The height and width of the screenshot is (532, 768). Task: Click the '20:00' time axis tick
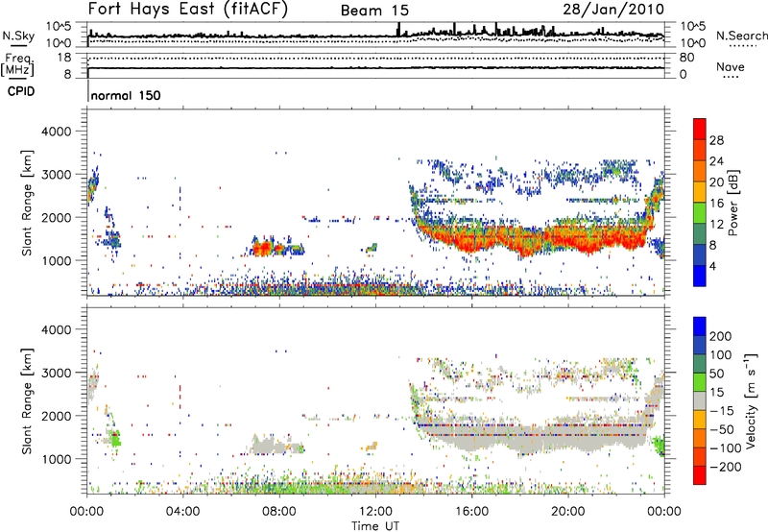(567, 512)
